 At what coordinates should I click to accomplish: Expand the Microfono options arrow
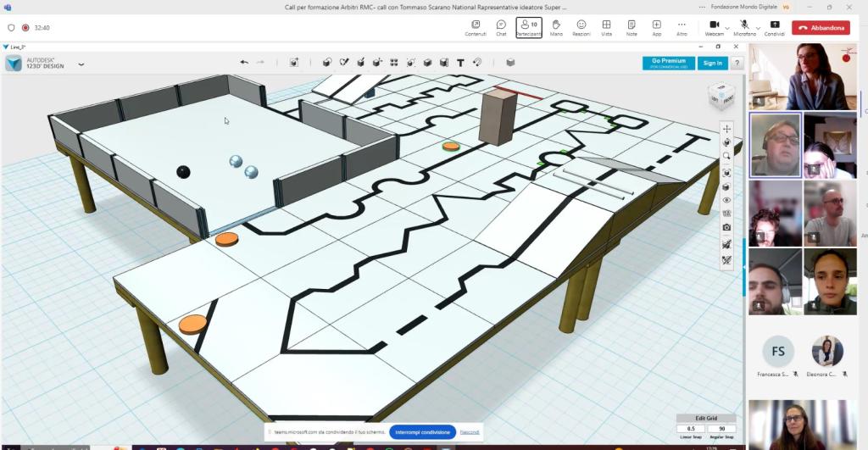pos(759,28)
